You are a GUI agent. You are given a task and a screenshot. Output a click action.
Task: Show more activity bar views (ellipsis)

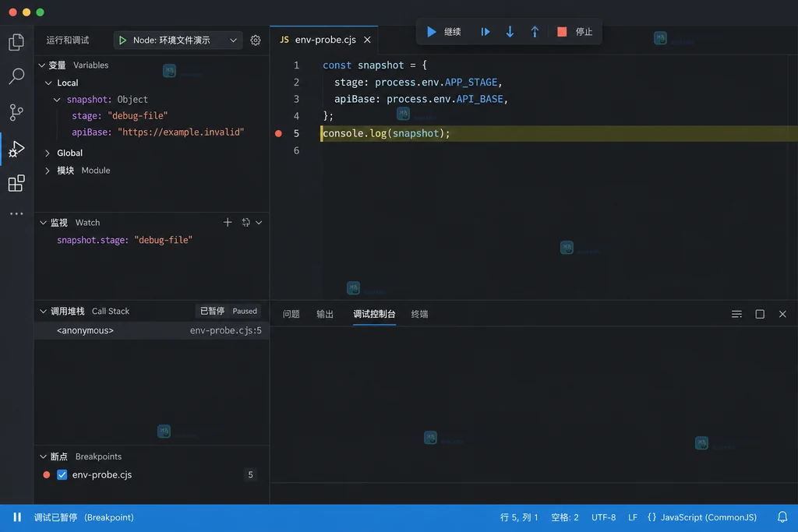click(x=16, y=213)
